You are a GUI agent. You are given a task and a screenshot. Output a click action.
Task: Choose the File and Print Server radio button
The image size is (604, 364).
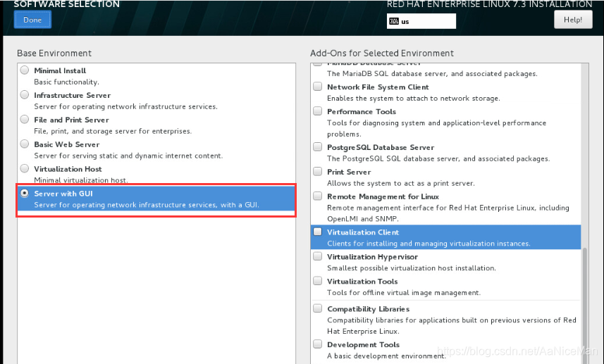25,119
